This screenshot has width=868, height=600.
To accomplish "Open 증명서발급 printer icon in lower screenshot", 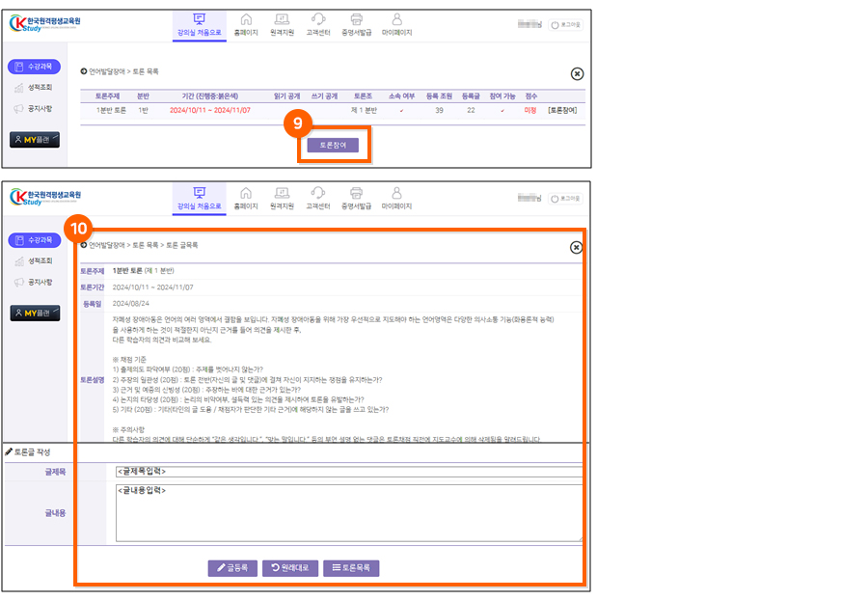I will (x=356, y=197).
